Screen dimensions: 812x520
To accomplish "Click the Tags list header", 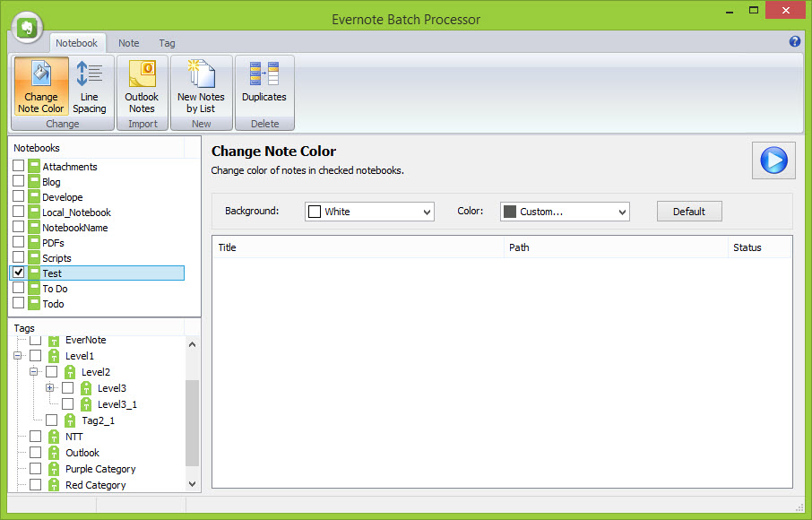I will (97, 328).
